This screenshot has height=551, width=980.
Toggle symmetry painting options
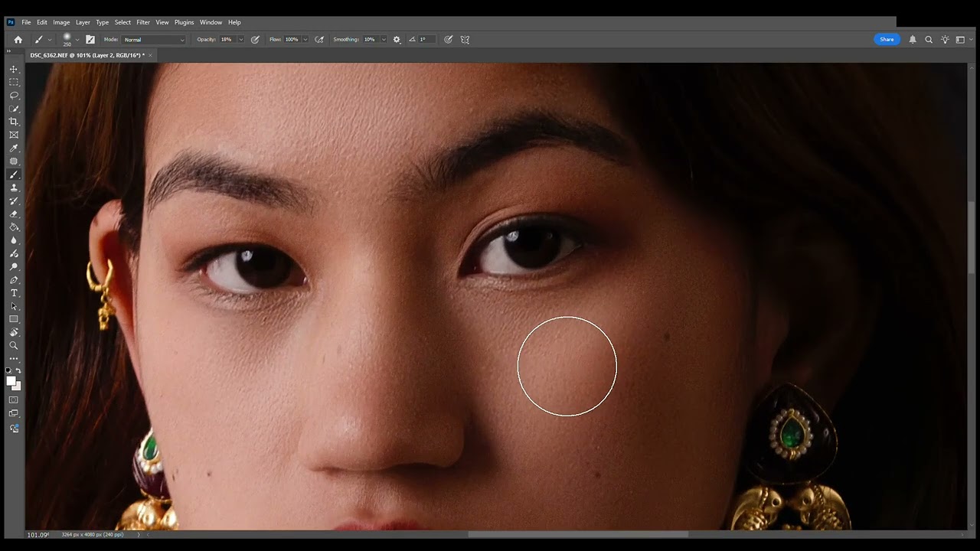465,39
